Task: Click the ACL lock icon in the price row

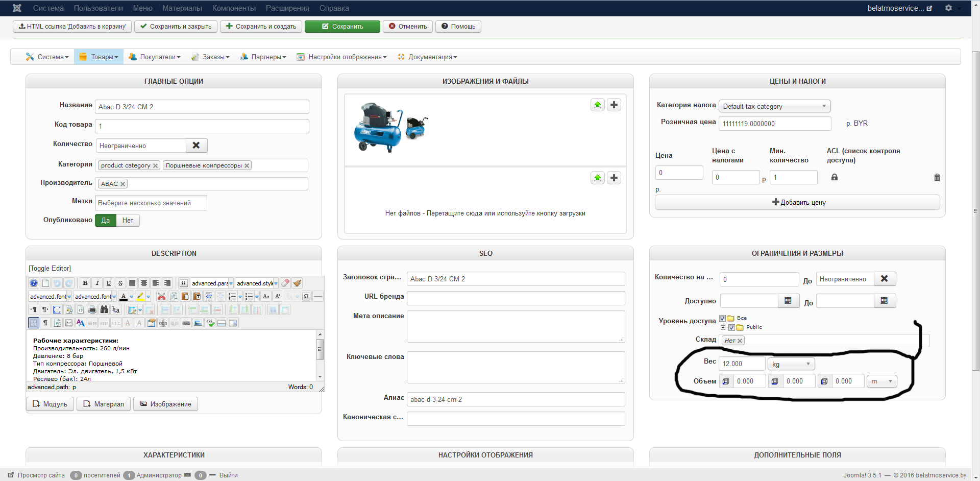Action: 835,177
